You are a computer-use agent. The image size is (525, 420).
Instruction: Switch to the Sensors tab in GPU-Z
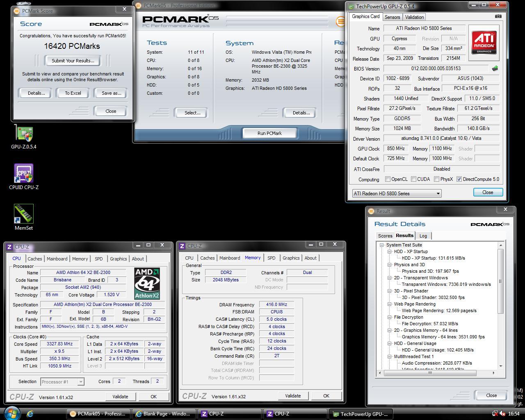pyautogui.click(x=392, y=17)
